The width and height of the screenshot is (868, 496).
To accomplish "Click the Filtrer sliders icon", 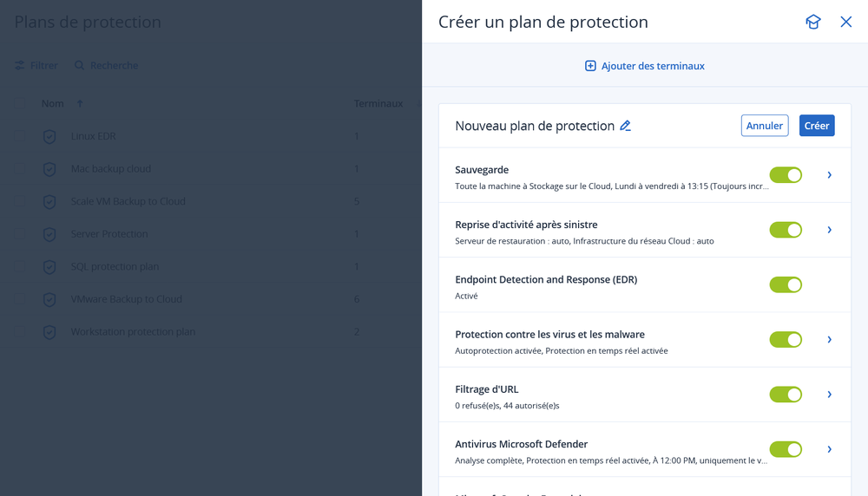I will [20, 65].
